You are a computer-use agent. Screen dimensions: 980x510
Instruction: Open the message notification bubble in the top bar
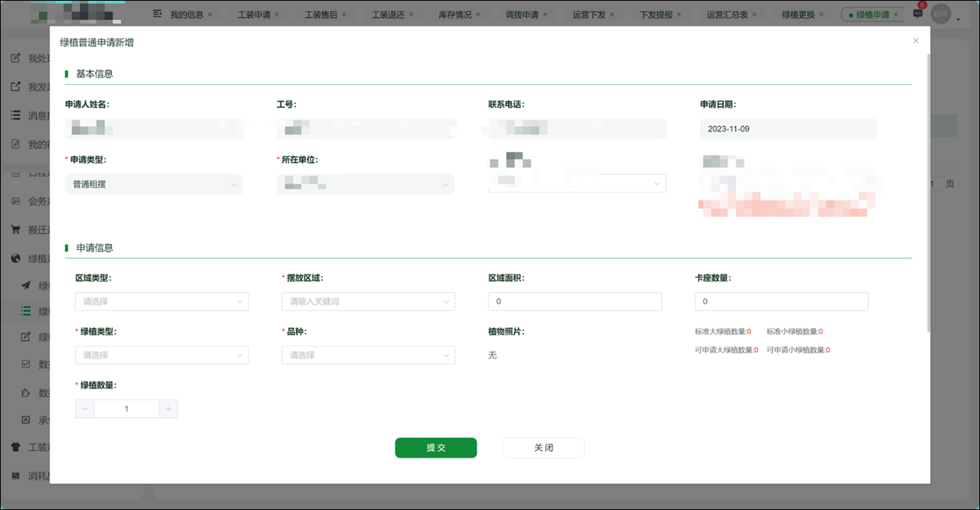tap(917, 13)
